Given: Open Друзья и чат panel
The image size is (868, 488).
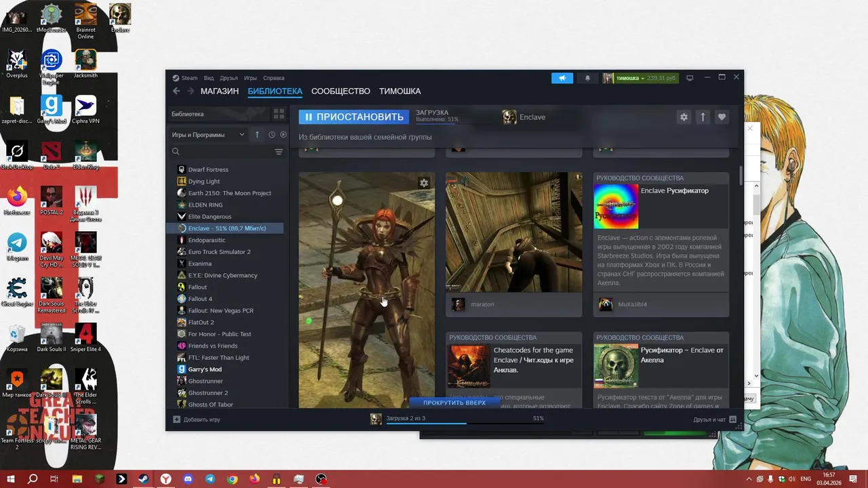Looking at the screenshot, I should pyautogui.click(x=715, y=420).
